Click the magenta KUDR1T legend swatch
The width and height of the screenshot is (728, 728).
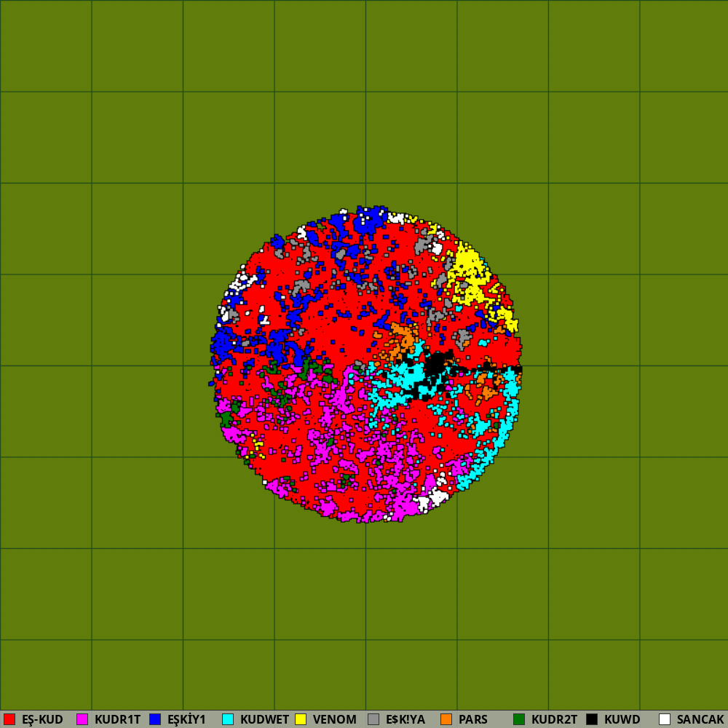point(82,719)
